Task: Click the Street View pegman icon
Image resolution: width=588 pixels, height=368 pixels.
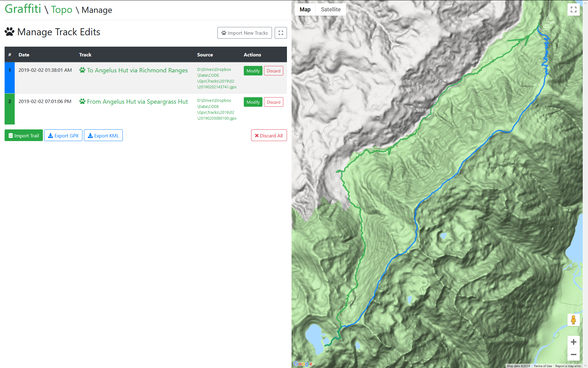Action: pos(573,320)
